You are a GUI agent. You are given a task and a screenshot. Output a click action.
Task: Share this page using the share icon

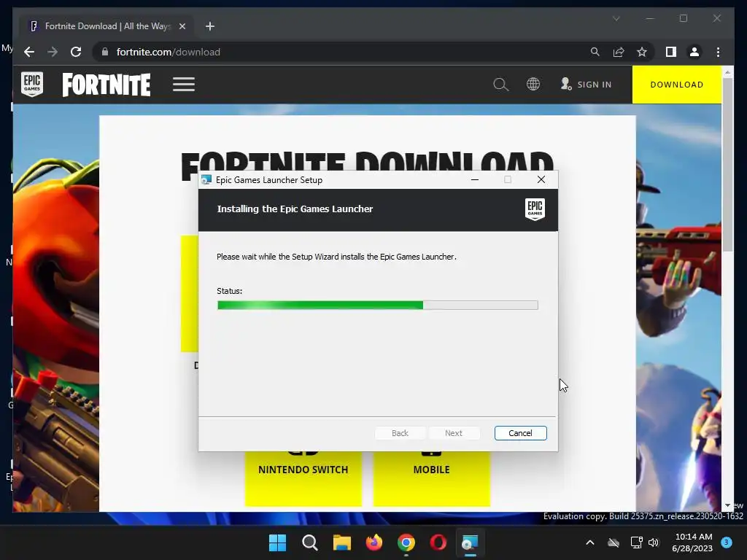click(619, 52)
